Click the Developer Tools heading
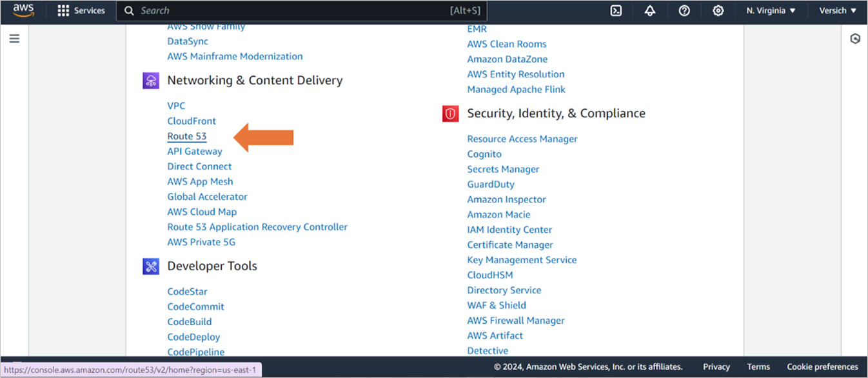 click(x=212, y=266)
